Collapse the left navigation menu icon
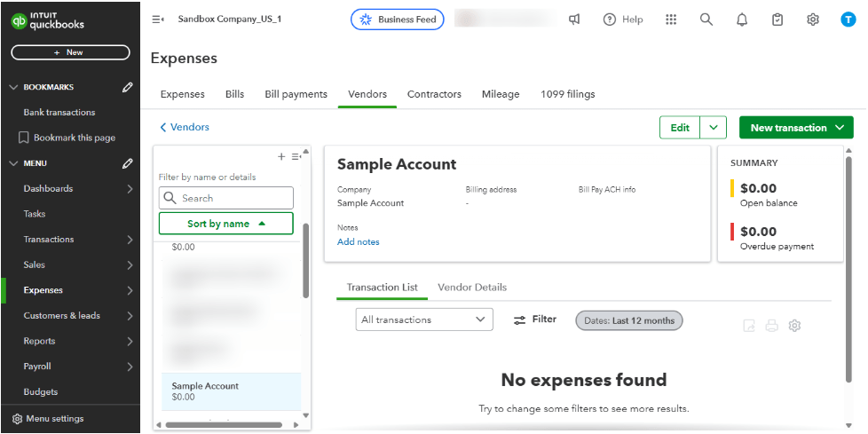Image resolution: width=868 pixels, height=434 pixels. click(158, 20)
